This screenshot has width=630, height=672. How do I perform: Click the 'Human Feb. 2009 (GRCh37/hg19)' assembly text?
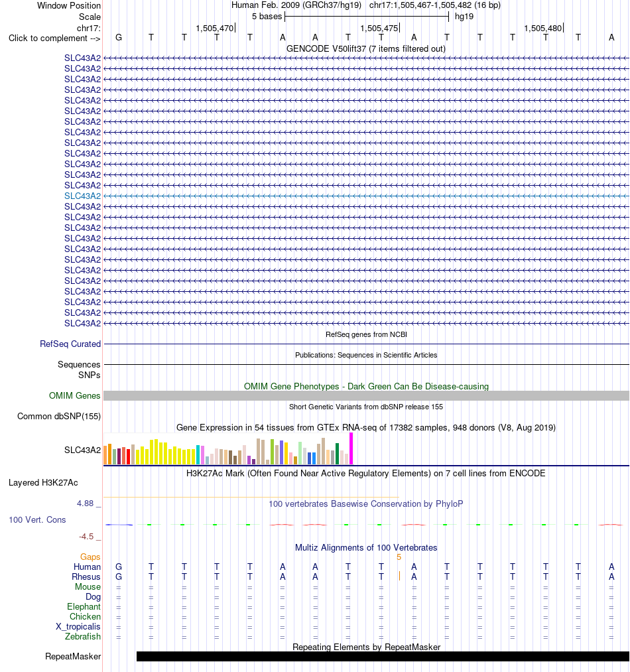click(296, 5)
